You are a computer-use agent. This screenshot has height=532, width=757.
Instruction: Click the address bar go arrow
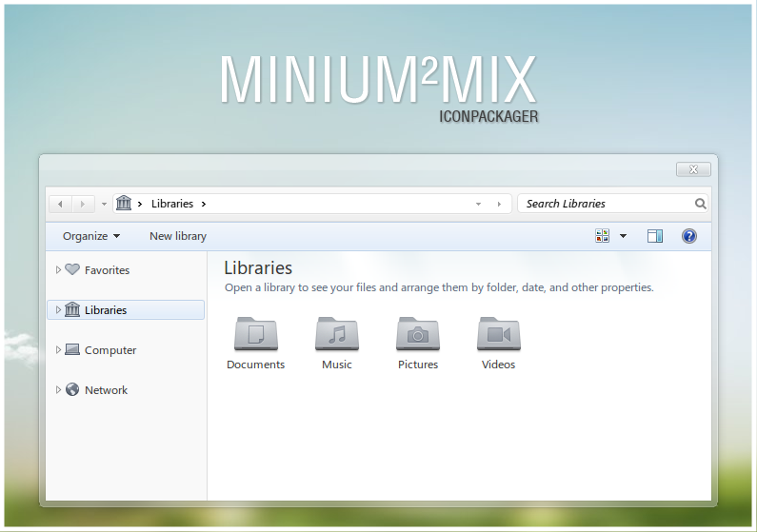pyautogui.click(x=499, y=204)
